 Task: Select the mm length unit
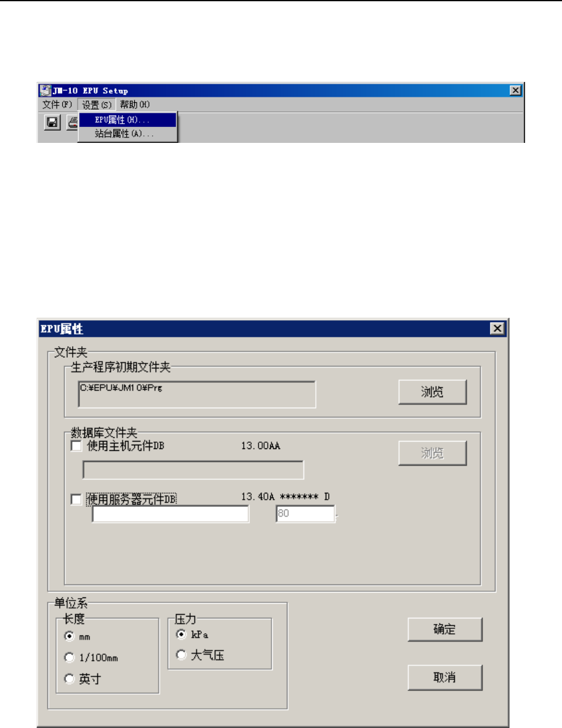click(69, 636)
